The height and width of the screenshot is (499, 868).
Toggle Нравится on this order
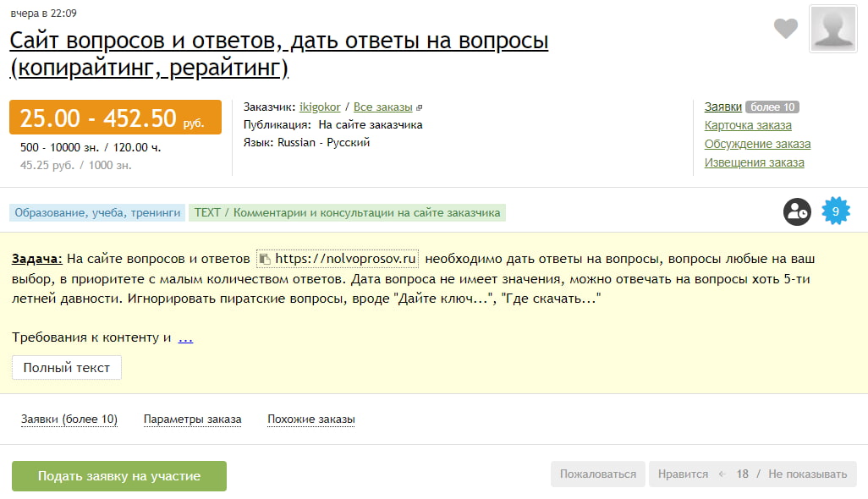681,474
